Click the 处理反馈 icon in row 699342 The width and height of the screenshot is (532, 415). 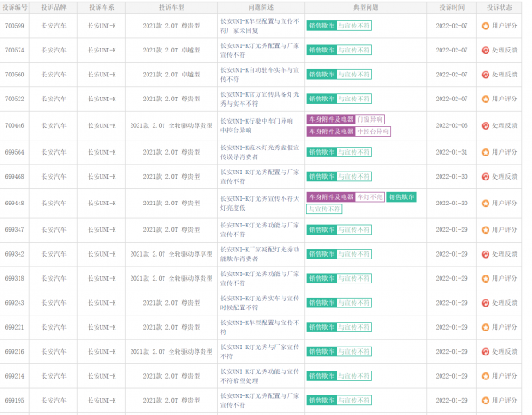pyautogui.click(x=486, y=254)
